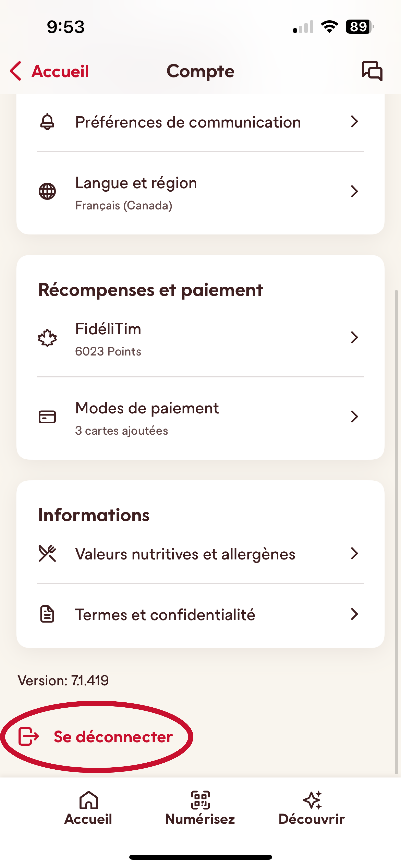Expand Préférences de communication chevron

[x=354, y=122]
